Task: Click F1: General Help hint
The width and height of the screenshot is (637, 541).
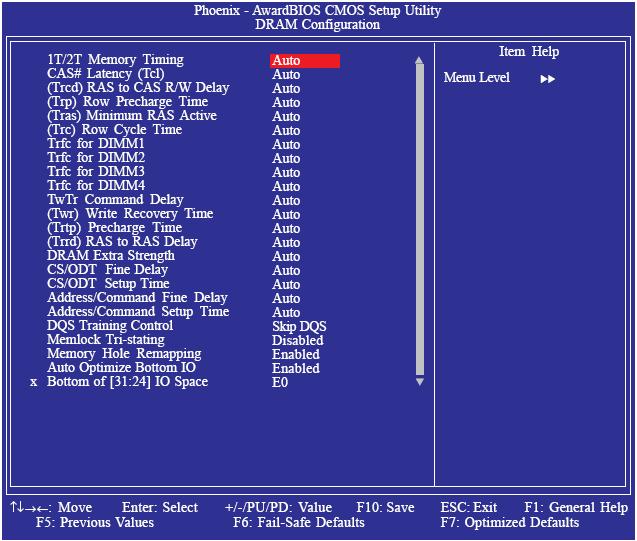Action: click(x=576, y=507)
